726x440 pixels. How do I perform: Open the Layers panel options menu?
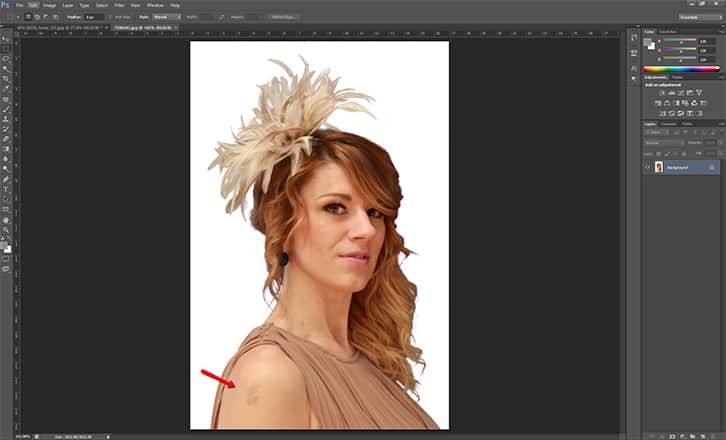pos(721,124)
